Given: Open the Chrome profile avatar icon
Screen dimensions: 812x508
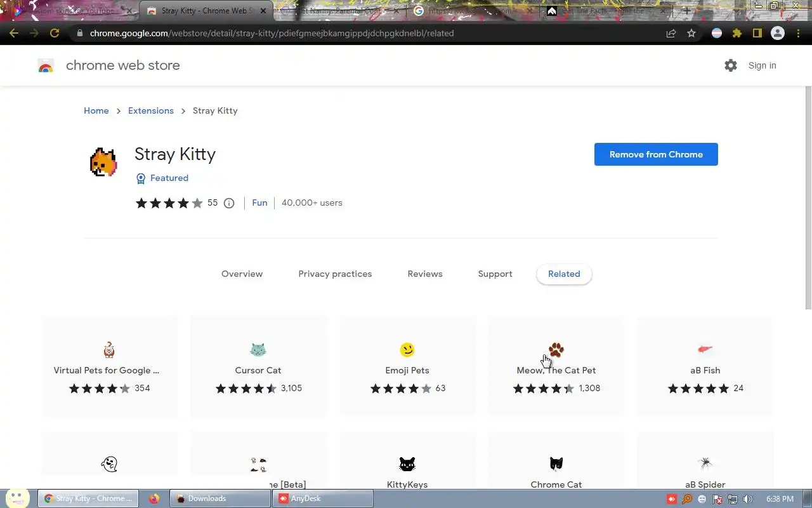Looking at the screenshot, I should (x=778, y=33).
